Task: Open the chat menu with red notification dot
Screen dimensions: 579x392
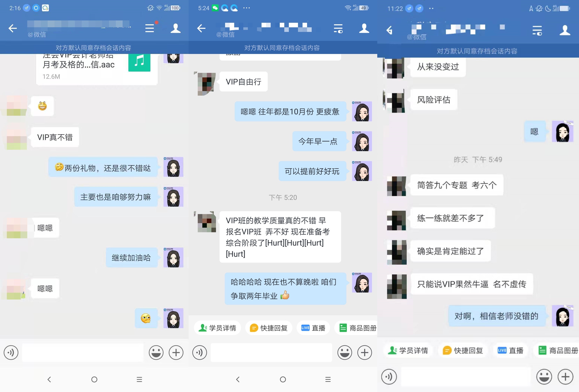Action: (x=150, y=28)
